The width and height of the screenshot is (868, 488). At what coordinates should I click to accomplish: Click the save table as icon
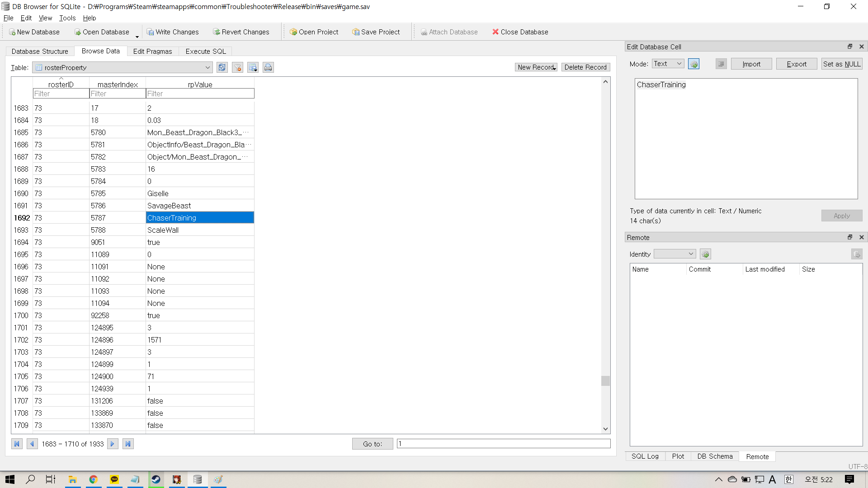click(x=253, y=67)
